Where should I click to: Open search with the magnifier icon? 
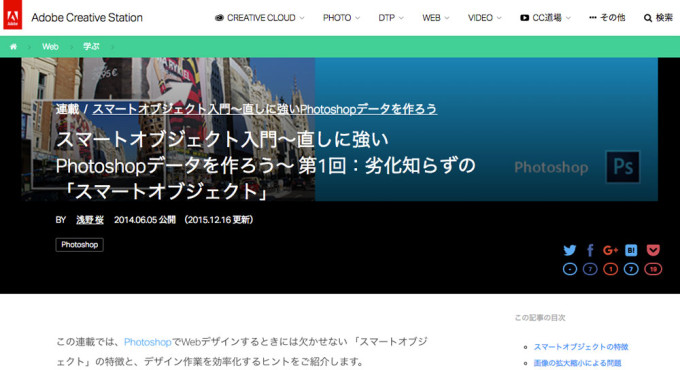coord(648,18)
